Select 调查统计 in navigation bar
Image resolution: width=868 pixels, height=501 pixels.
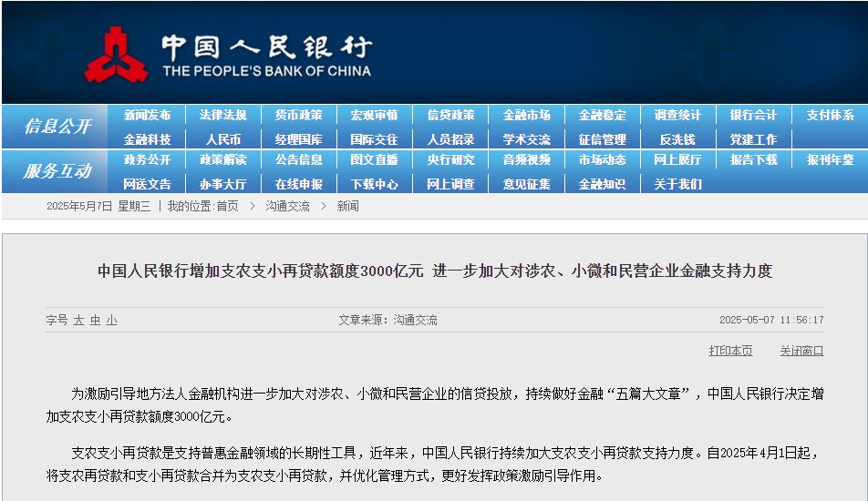[677, 116]
